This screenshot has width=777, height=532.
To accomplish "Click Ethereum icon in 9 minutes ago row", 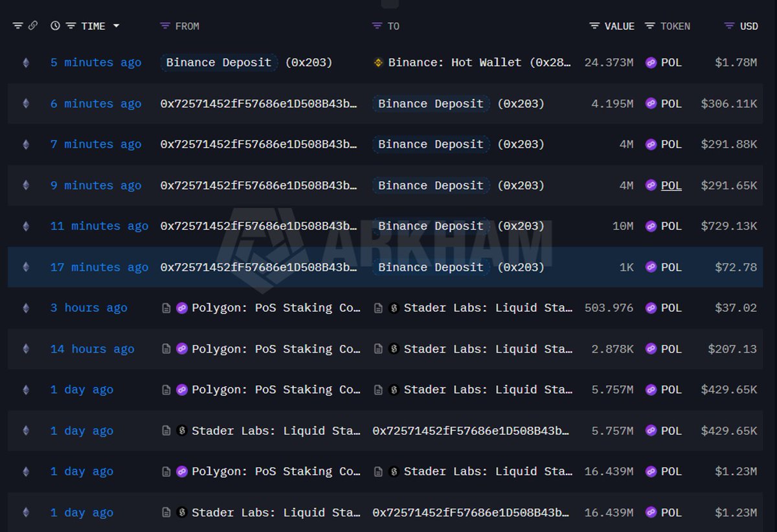I will tap(26, 185).
